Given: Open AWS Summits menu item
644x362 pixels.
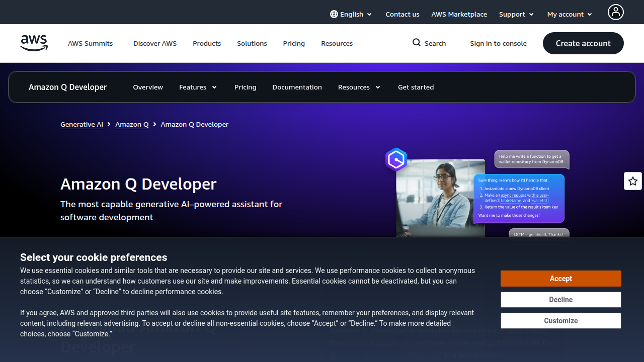Looking at the screenshot, I should 91,43.
